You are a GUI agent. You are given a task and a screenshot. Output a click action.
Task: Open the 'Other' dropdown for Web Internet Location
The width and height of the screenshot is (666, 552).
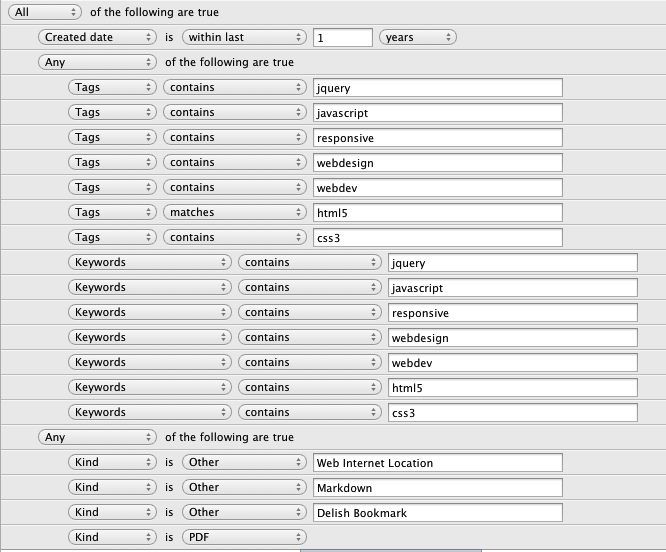[x=243, y=462]
